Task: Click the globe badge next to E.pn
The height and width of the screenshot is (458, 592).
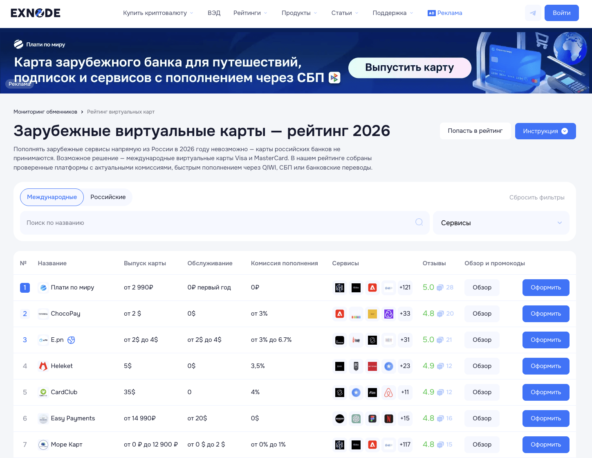Action: 71,340
